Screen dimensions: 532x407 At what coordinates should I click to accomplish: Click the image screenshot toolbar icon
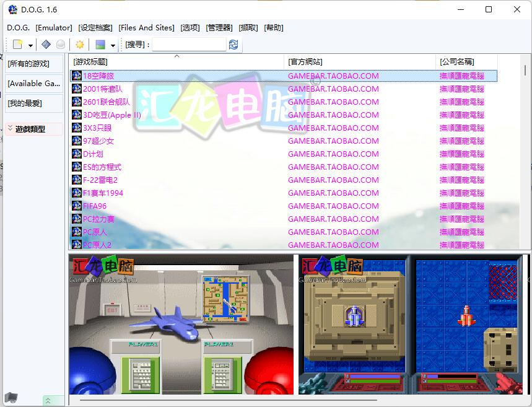tap(99, 45)
